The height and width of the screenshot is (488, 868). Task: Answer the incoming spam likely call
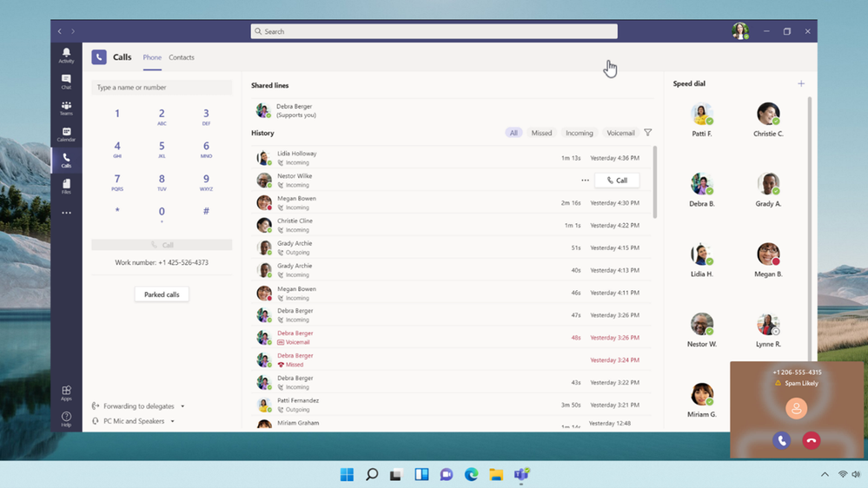click(782, 440)
